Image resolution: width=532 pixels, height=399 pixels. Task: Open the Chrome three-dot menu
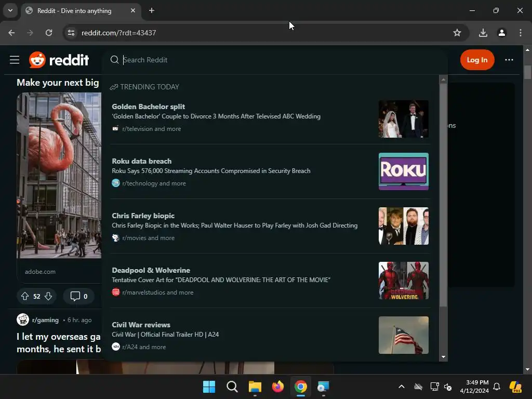pos(521,33)
